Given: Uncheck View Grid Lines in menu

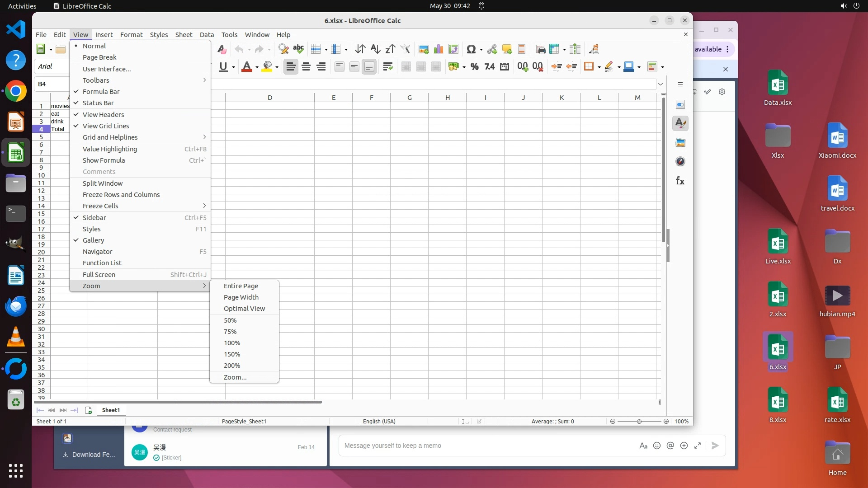Looking at the screenshot, I should coord(105,126).
